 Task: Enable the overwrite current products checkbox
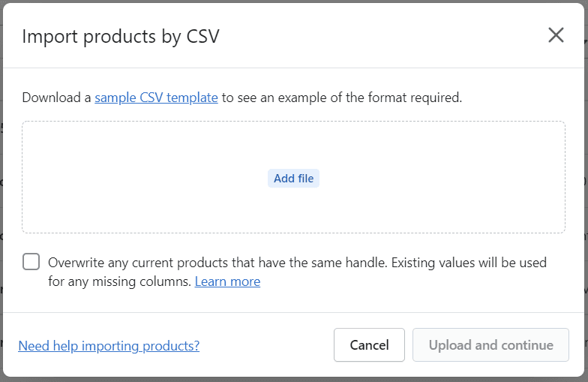(31, 261)
